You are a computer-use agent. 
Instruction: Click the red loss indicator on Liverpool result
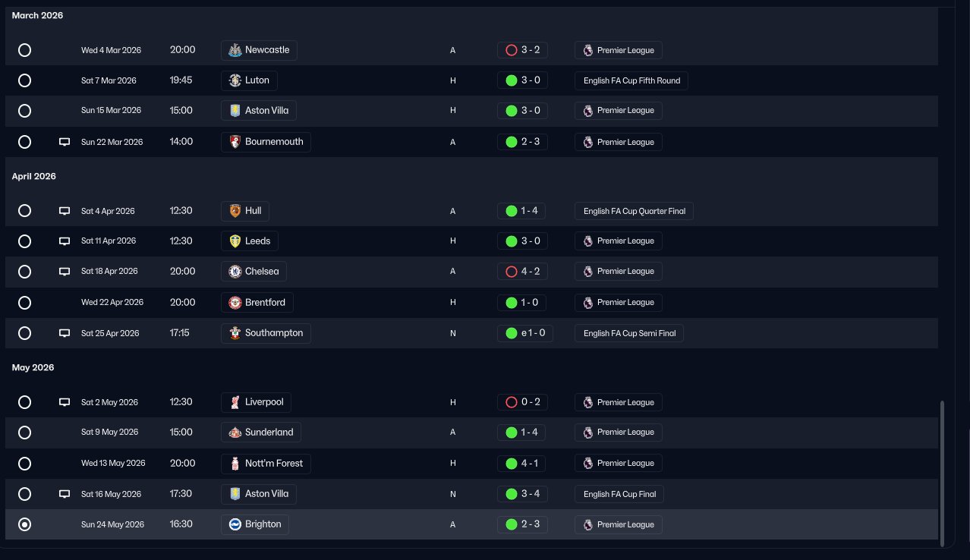pos(511,402)
